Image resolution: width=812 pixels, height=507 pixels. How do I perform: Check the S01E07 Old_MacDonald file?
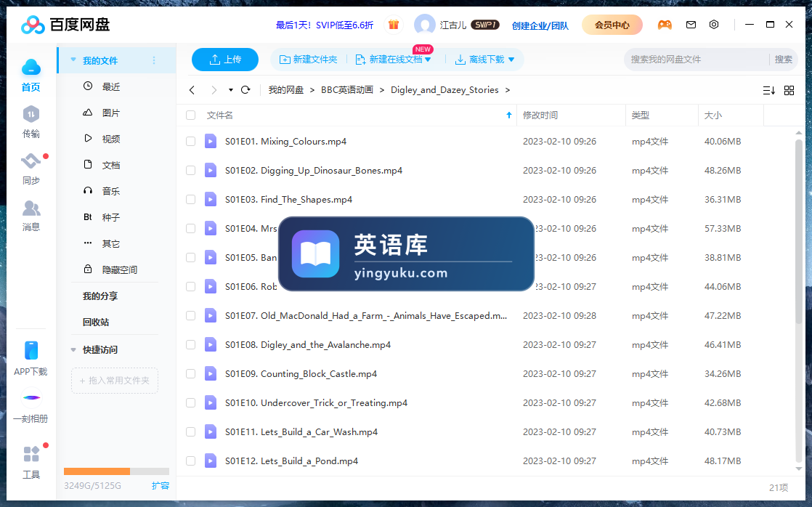(x=190, y=315)
